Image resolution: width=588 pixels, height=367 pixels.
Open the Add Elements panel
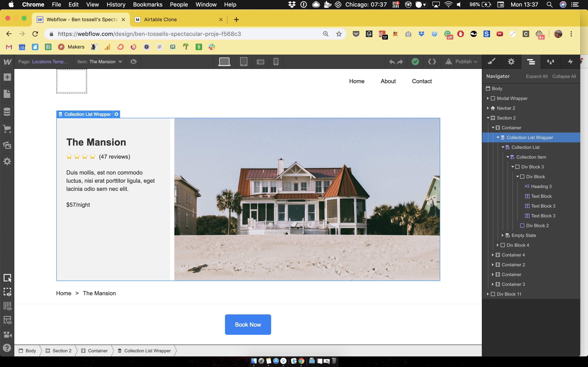(7, 77)
